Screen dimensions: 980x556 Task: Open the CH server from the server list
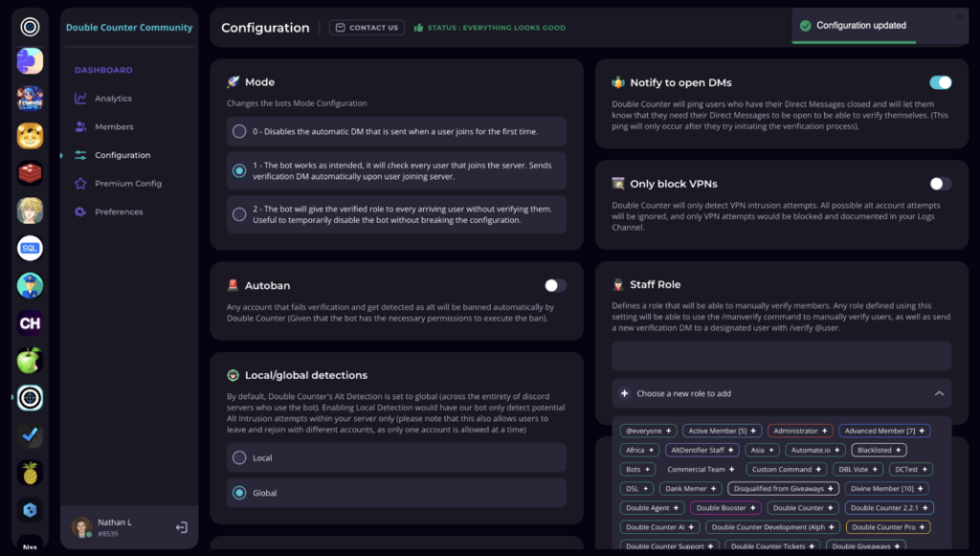28,323
